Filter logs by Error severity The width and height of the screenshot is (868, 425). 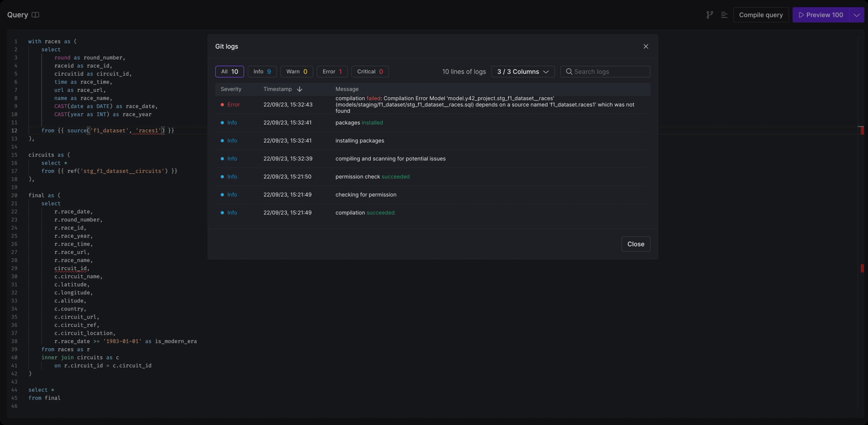pyautogui.click(x=332, y=72)
